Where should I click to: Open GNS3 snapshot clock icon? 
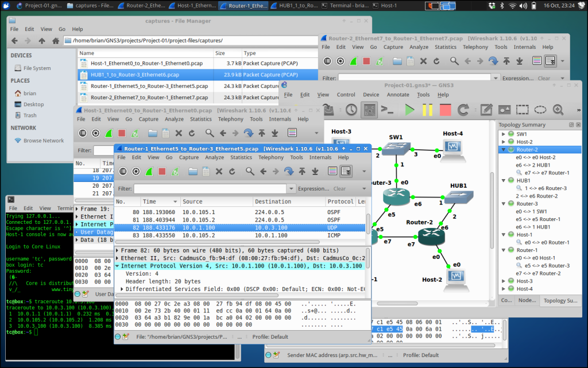pyautogui.click(x=351, y=110)
